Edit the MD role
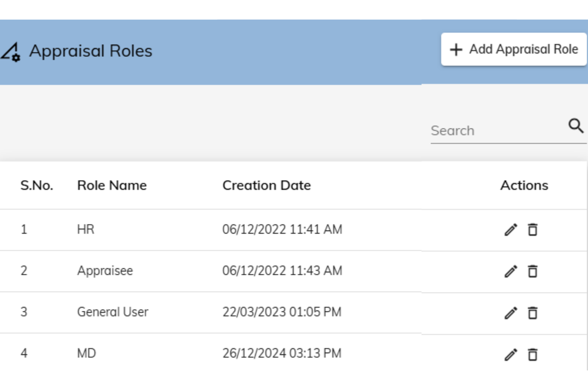Viewport: 588px width, 390px height. click(511, 354)
